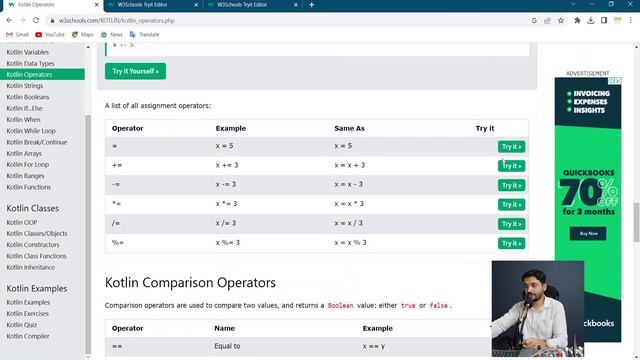Viewport: 640px width, 360px height.
Task: Open the Maps bookmark
Action: coord(82,35)
